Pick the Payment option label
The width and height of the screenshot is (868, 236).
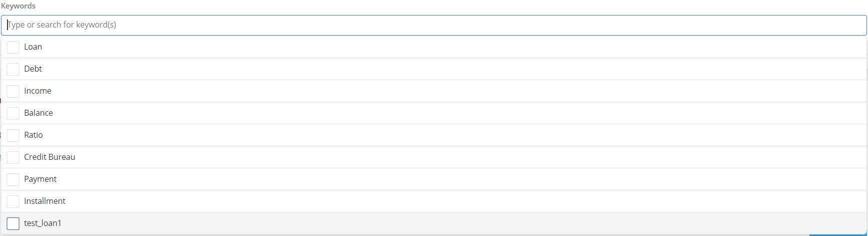pyautogui.click(x=41, y=179)
